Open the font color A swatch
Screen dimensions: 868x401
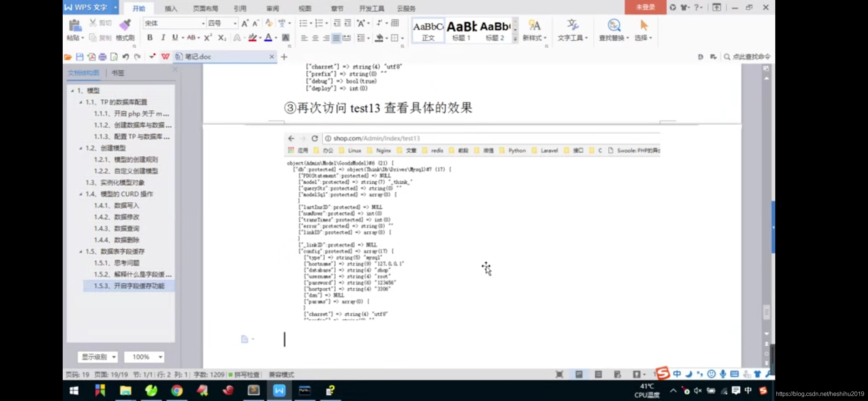pos(268,38)
